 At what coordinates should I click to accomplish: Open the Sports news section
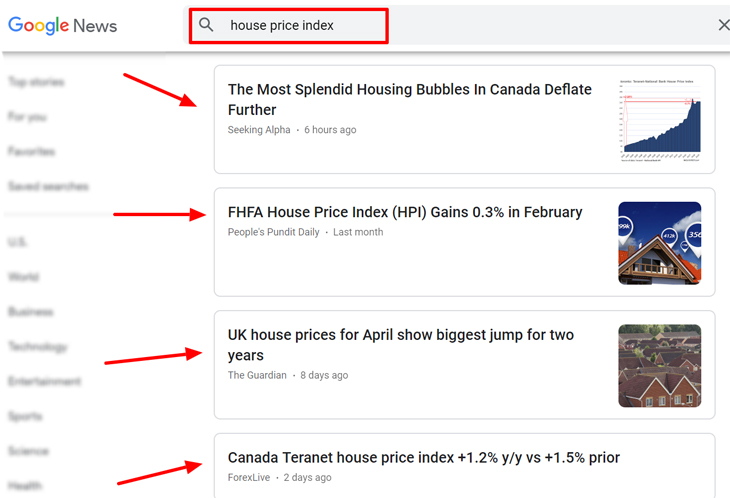(x=25, y=416)
